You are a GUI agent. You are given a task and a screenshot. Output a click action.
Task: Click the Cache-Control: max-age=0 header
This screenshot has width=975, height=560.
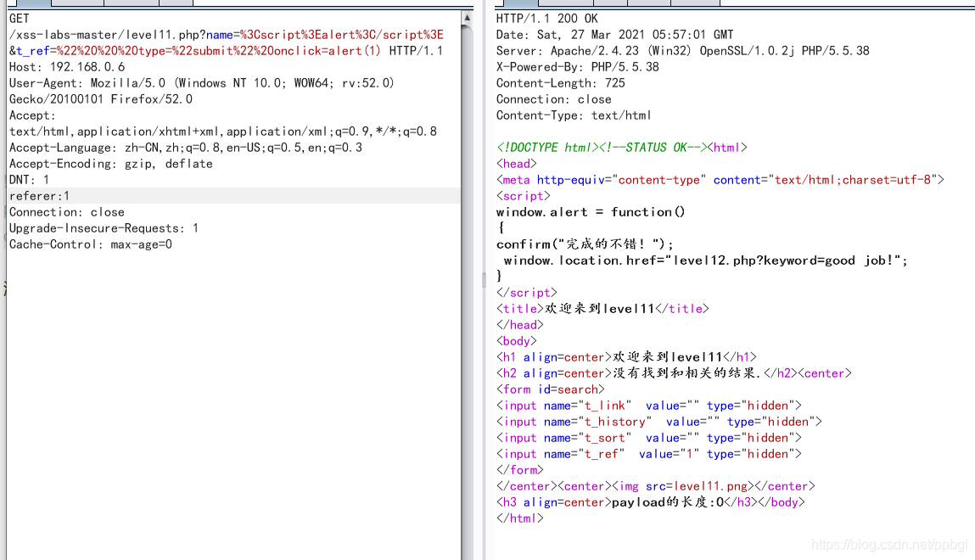tap(91, 245)
